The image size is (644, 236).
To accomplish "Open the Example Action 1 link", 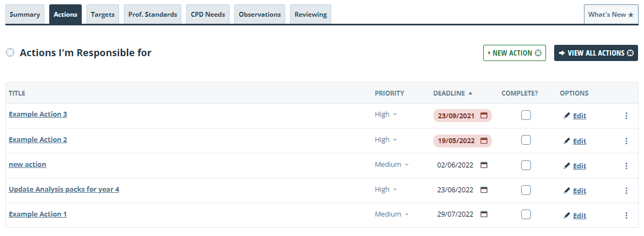I will (38, 214).
